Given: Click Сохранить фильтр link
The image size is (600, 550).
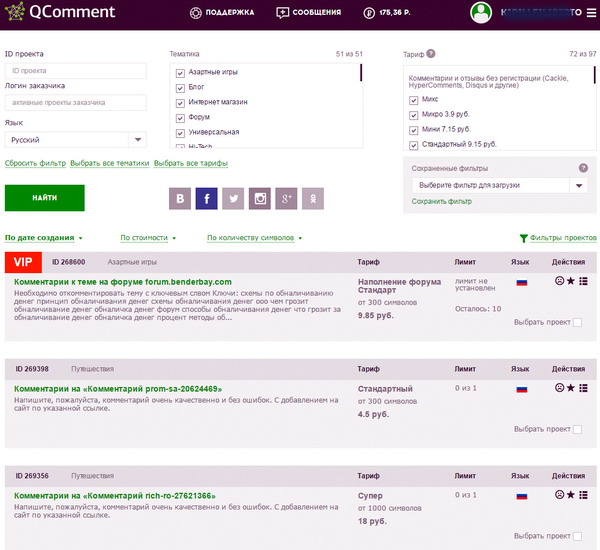Looking at the screenshot, I should click(442, 201).
